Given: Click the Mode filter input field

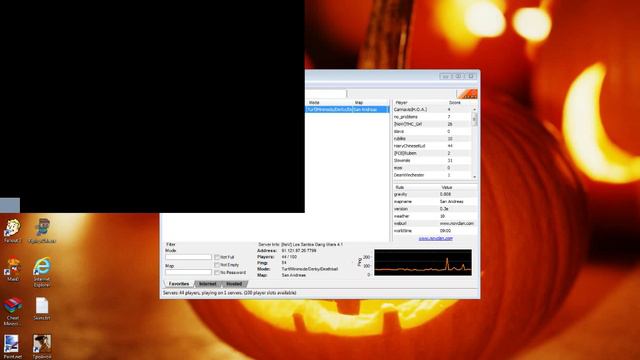Looking at the screenshot, I should tap(189, 257).
